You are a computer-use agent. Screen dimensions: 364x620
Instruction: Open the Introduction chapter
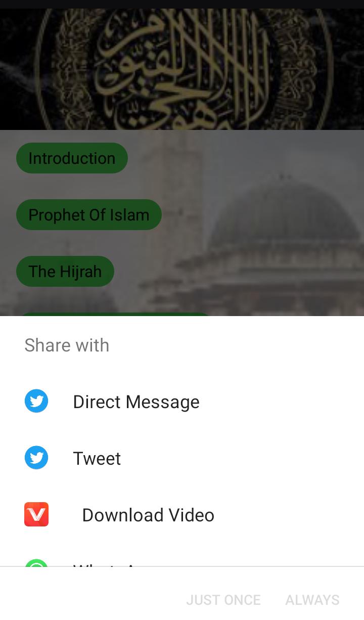(x=72, y=158)
